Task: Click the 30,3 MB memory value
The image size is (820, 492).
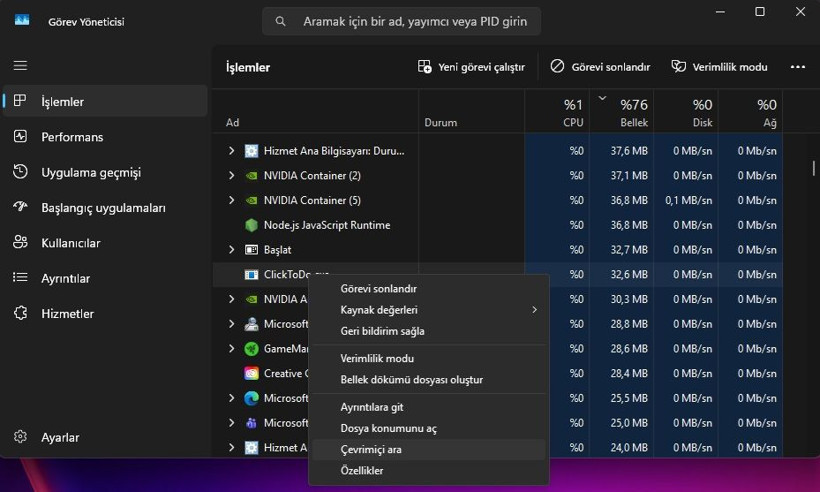Action: 629,299
